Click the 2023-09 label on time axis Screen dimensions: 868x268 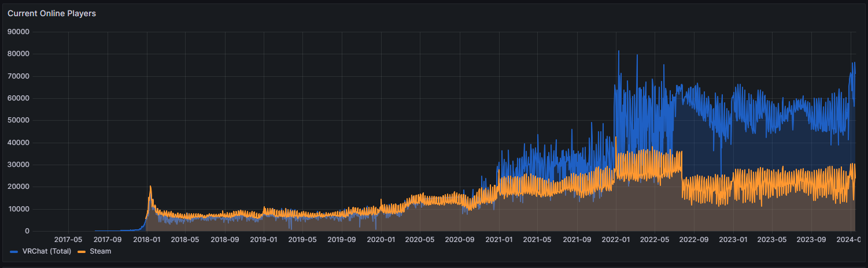tap(811, 239)
